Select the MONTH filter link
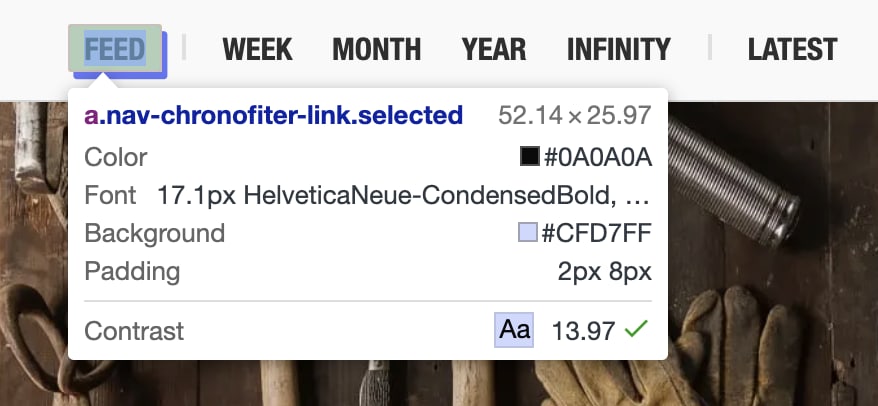Viewport: 878px width, 406px height. pyautogui.click(x=376, y=48)
